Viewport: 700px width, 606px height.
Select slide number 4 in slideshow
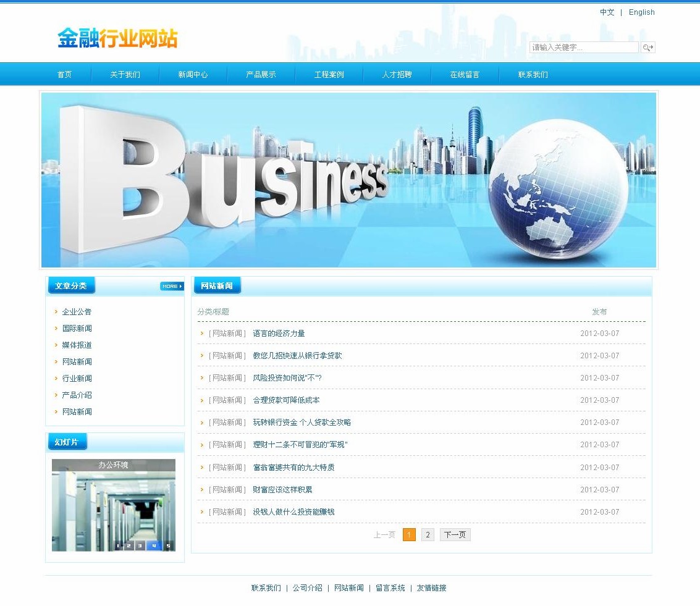tap(154, 545)
